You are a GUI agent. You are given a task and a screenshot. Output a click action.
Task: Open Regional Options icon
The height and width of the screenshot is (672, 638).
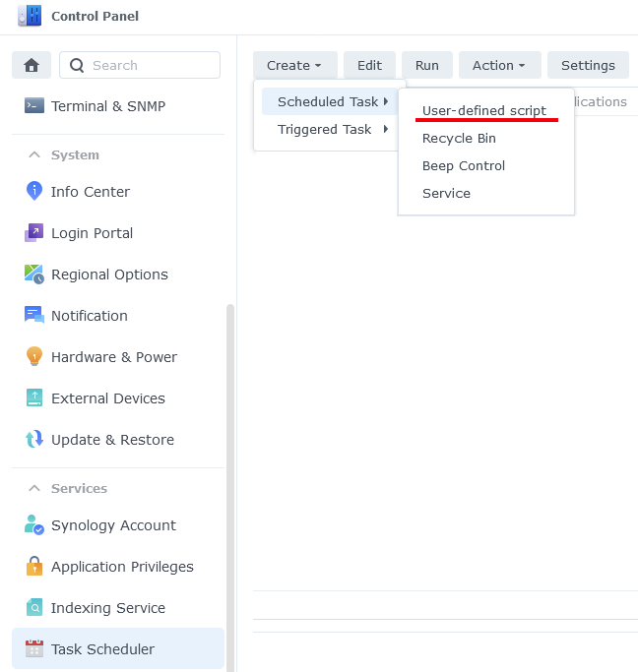point(34,275)
